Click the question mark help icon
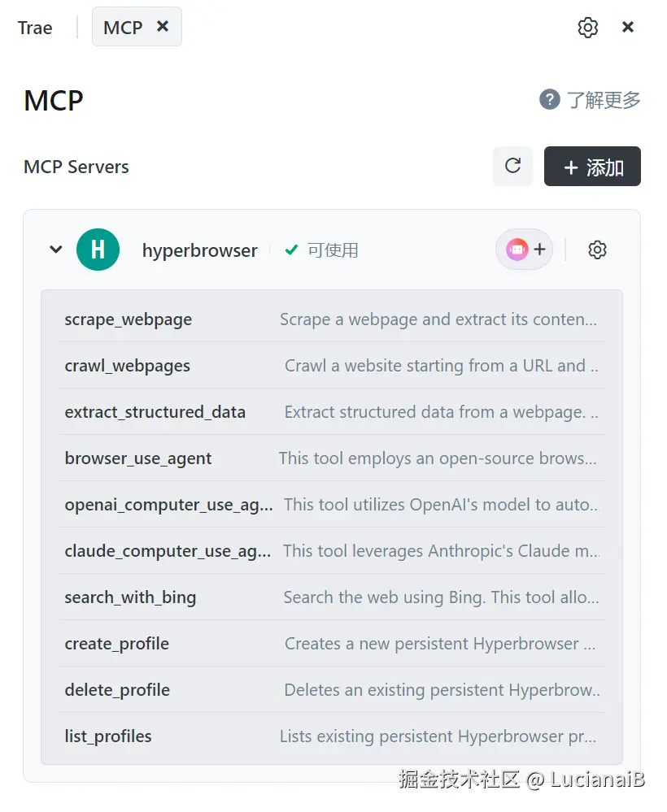 pyautogui.click(x=550, y=100)
